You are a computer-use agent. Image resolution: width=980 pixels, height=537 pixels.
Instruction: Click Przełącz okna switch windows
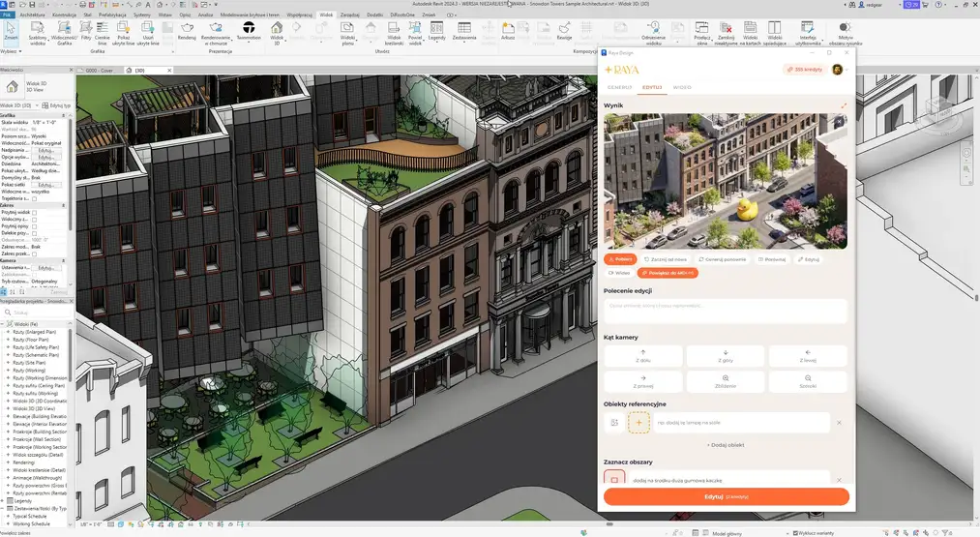(702, 33)
